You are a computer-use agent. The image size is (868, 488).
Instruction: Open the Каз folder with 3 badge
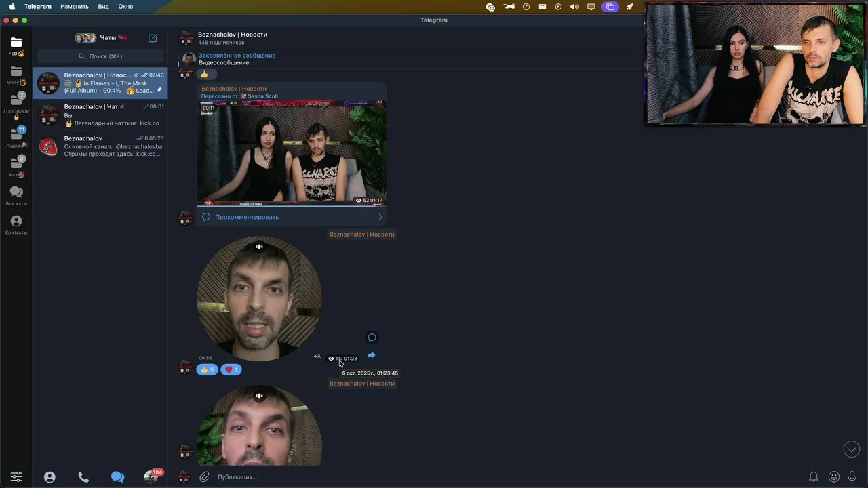16,166
